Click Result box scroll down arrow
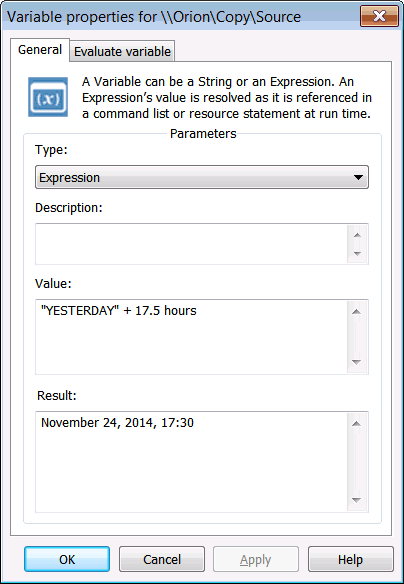Screen dimensions: 404x584 (x=357, y=500)
